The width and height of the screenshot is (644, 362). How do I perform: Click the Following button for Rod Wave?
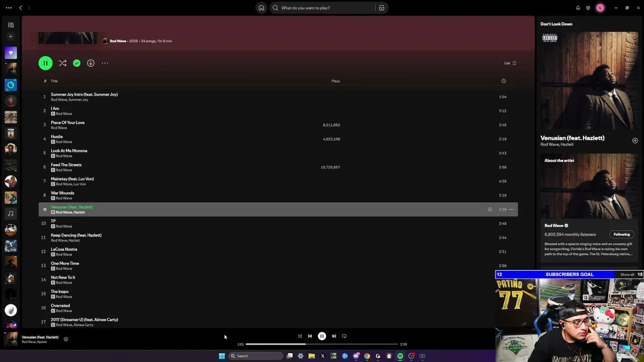621,234
